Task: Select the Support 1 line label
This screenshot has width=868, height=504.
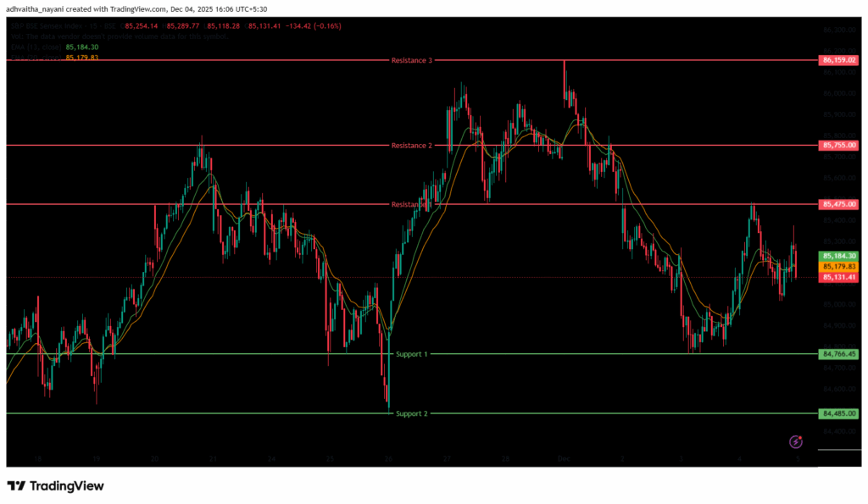Action: [x=412, y=353]
